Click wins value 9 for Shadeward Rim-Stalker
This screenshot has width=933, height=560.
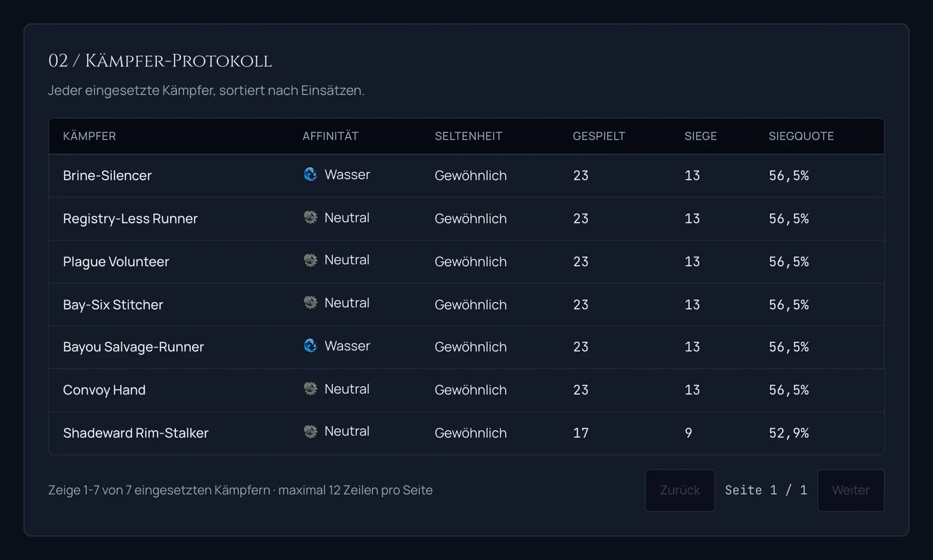point(689,433)
